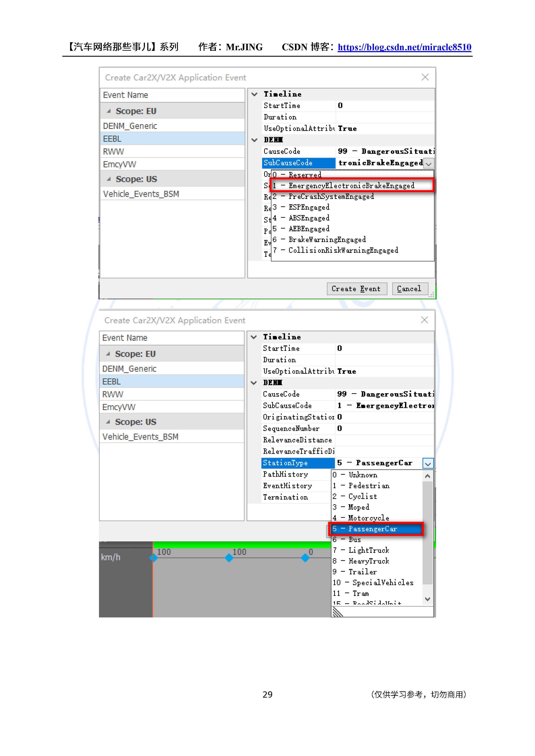Select DENM_Generic in upper event list
The image size is (535, 756).
[130, 126]
